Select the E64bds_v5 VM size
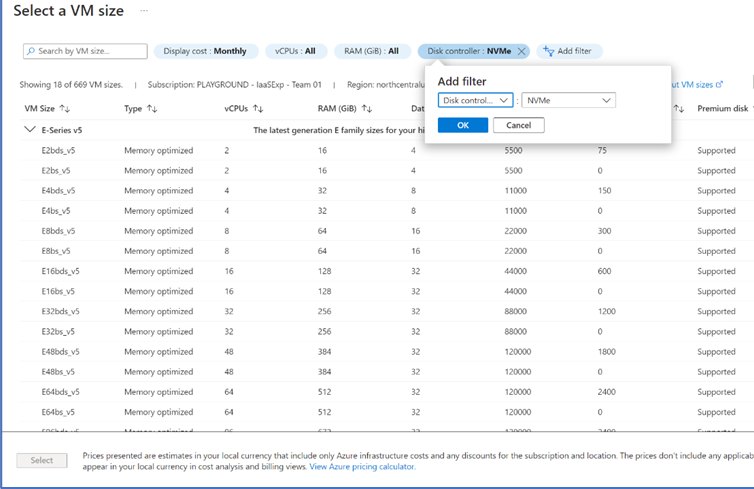The height and width of the screenshot is (489, 754). coord(61,392)
